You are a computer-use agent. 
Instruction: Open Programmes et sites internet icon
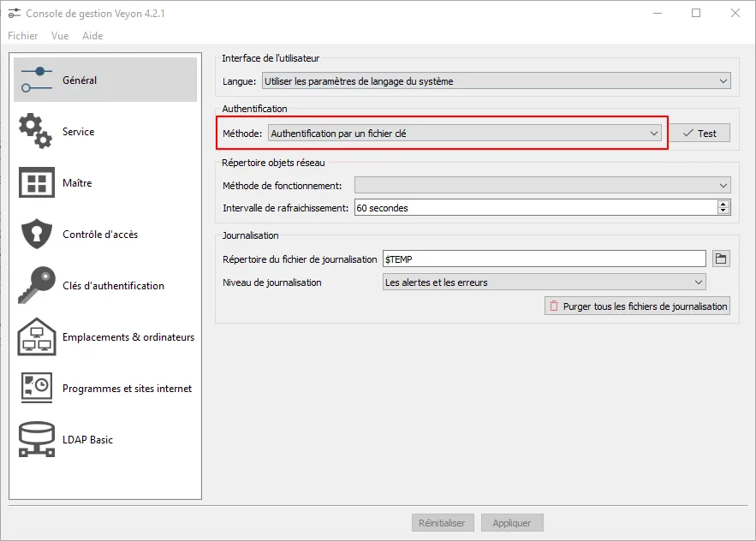click(37, 388)
